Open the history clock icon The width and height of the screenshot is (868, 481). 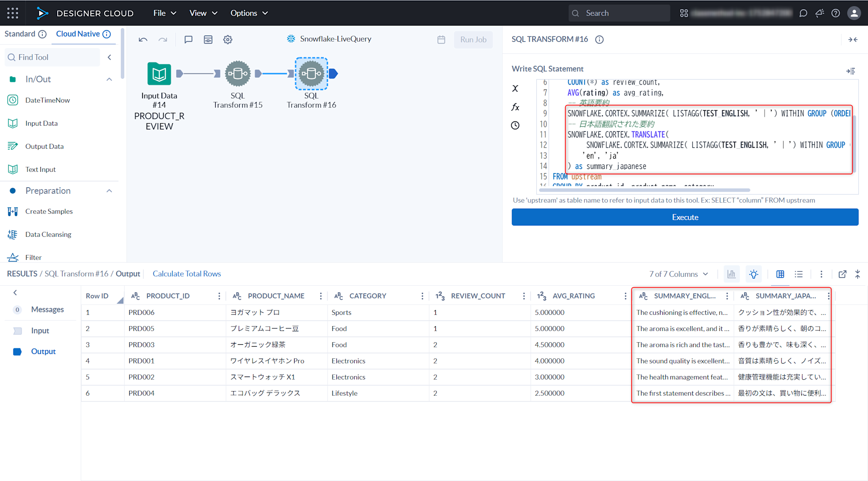click(x=515, y=125)
